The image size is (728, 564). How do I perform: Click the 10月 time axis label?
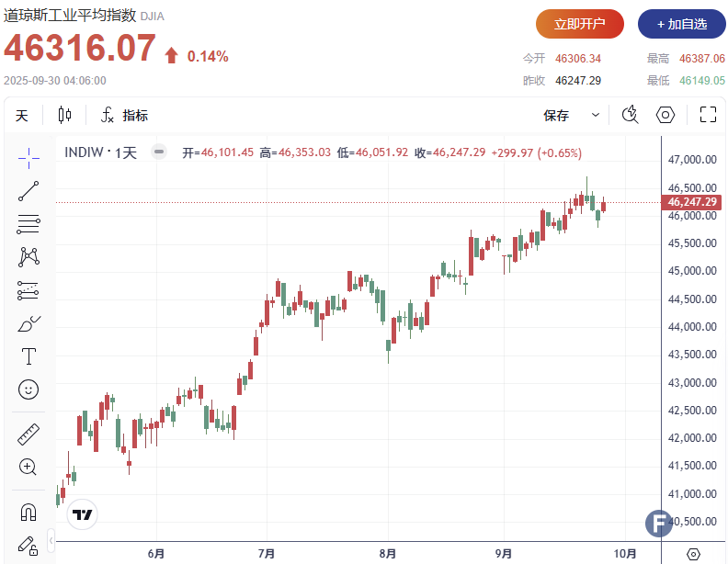pyautogui.click(x=625, y=553)
